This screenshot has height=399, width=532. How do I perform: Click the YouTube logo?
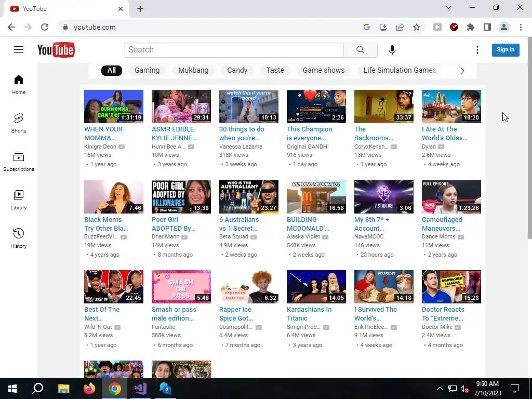(x=56, y=50)
